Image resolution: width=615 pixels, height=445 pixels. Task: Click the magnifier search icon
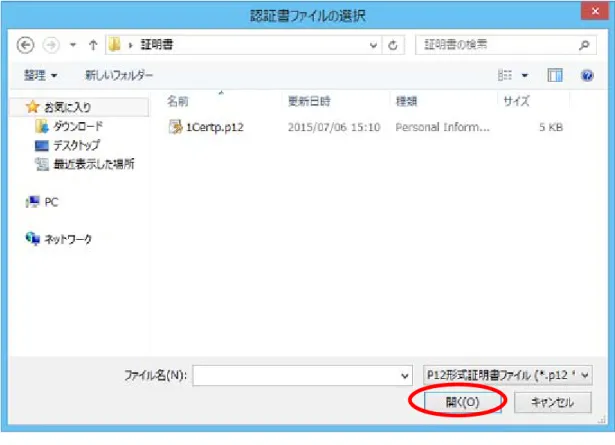584,45
